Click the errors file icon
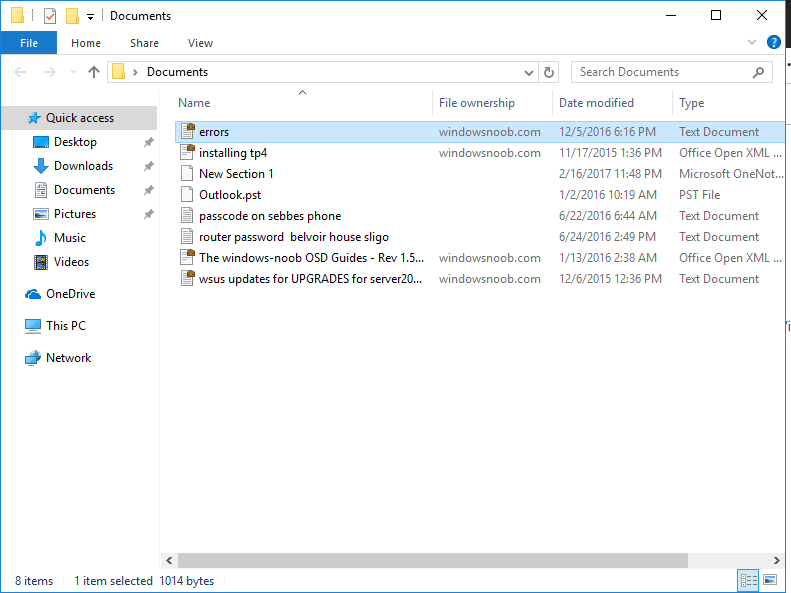This screenshot has width=791, height=593. coord(187,132)
